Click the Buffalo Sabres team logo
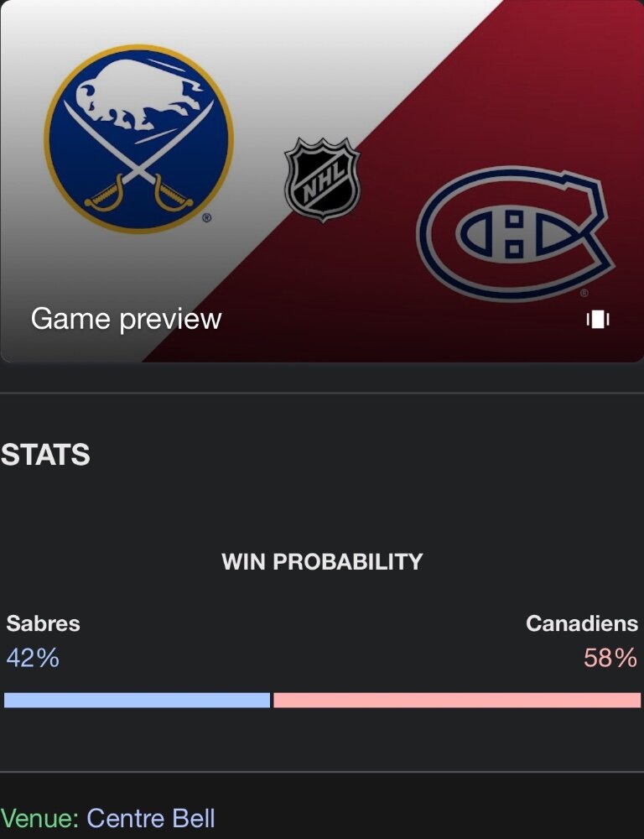Image resolution: width=644 pixels, height=839 pixels. pos(138,139)
